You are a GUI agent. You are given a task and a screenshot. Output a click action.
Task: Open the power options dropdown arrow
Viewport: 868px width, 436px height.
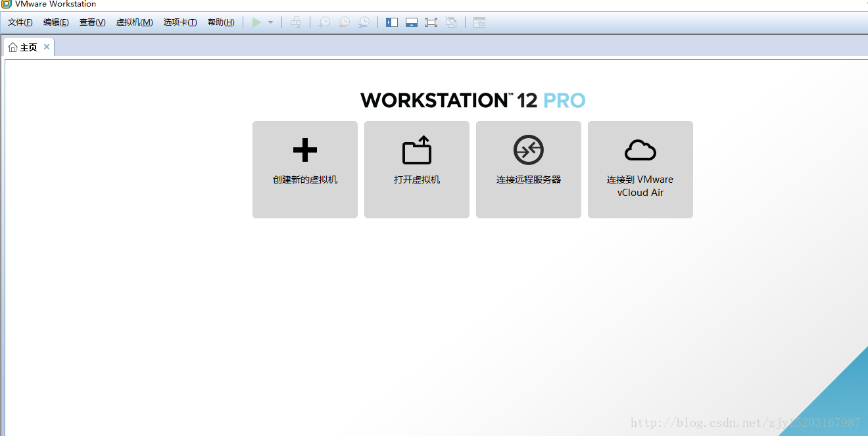pyautogui.click(x=270, y=22)
